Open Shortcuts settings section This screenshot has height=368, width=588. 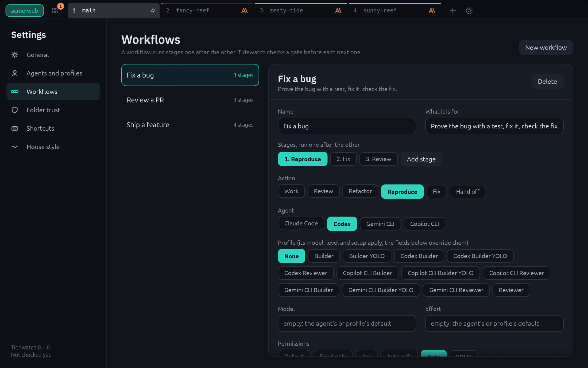53,128
